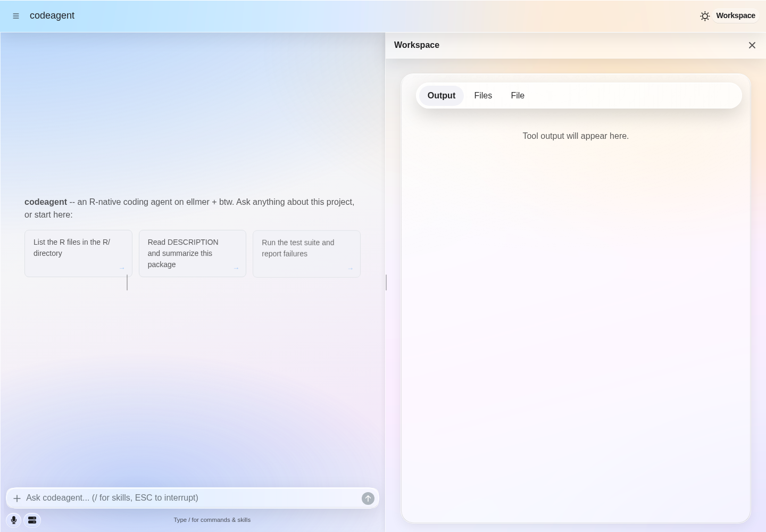Open the hamburger sidebar menu
This screenshot has height=532, width=766.
16,16
